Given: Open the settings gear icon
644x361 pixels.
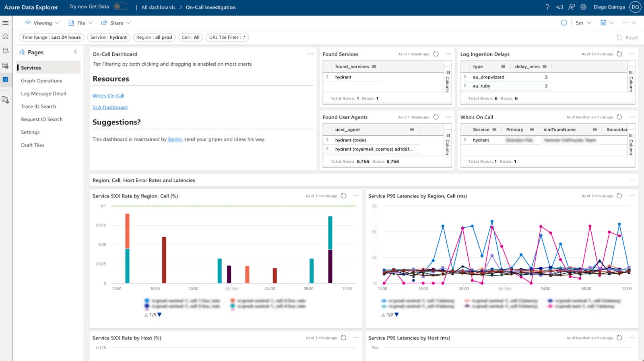Looking at the screenshot, I should click(x=584, y=7).
